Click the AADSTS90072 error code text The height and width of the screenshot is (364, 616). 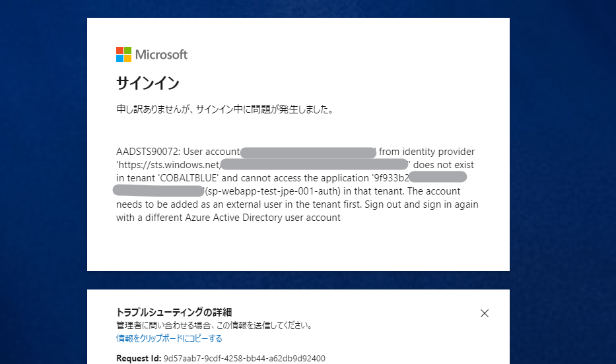148,152
